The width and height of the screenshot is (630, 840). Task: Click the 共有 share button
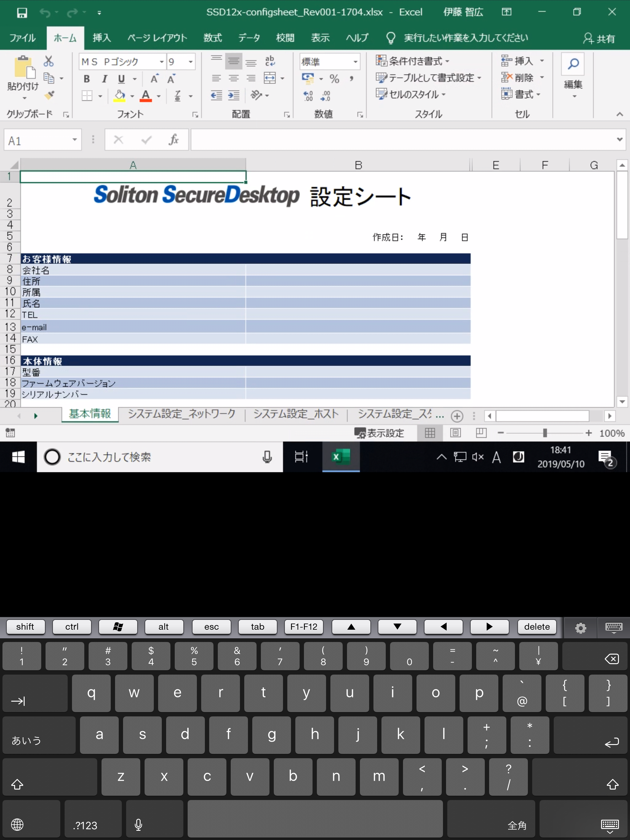point(599,38)
